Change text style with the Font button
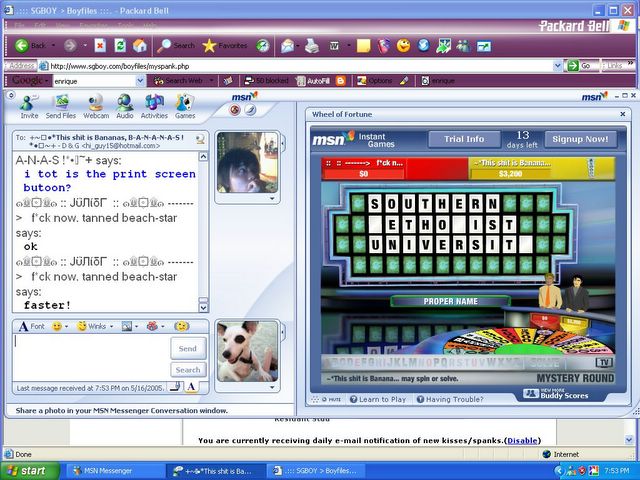The width and height of the screenshot is (640, 480). (x=31, y=326)
